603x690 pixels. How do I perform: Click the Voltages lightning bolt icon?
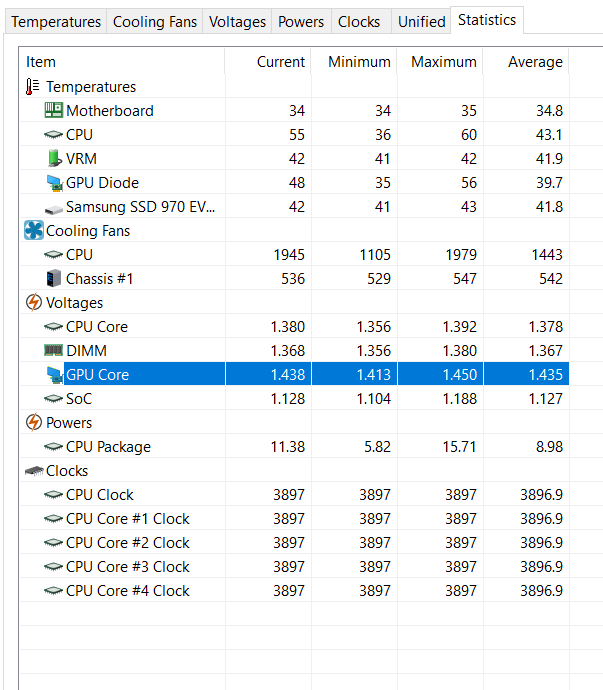(33, 303)
